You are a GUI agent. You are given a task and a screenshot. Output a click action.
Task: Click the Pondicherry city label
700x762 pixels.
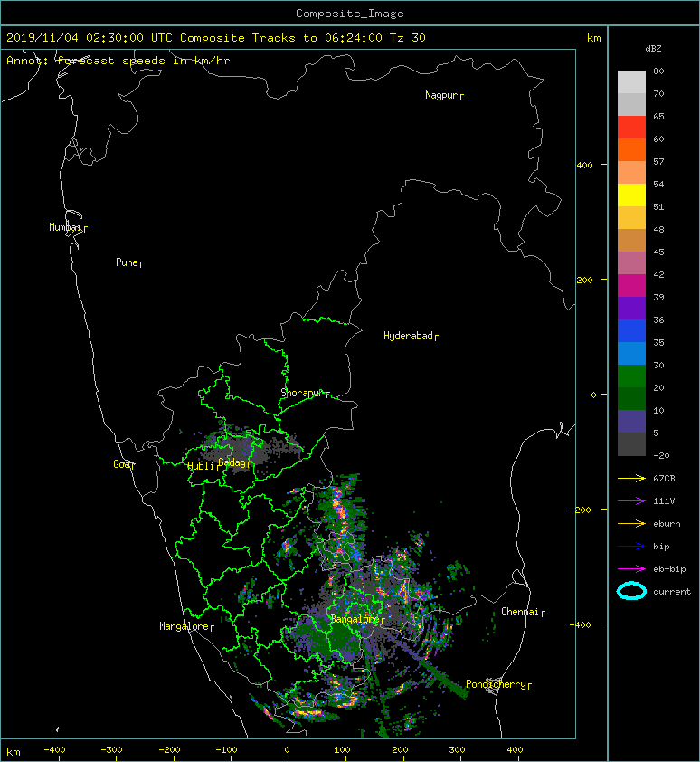496,684
